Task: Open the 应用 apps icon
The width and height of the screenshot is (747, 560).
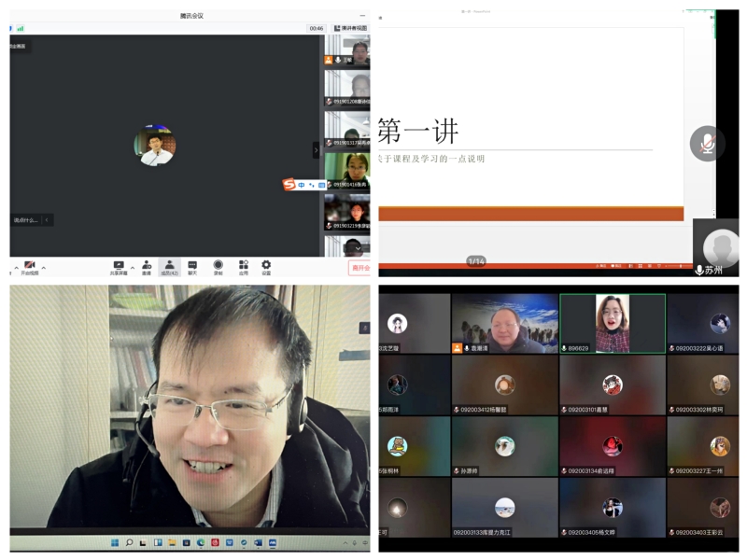Action: click(243, 267)
